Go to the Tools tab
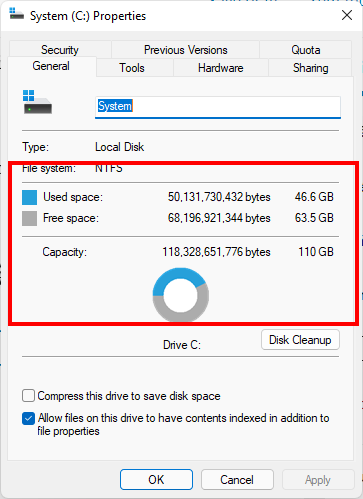363x499 pixels. [x=132, y=68]
